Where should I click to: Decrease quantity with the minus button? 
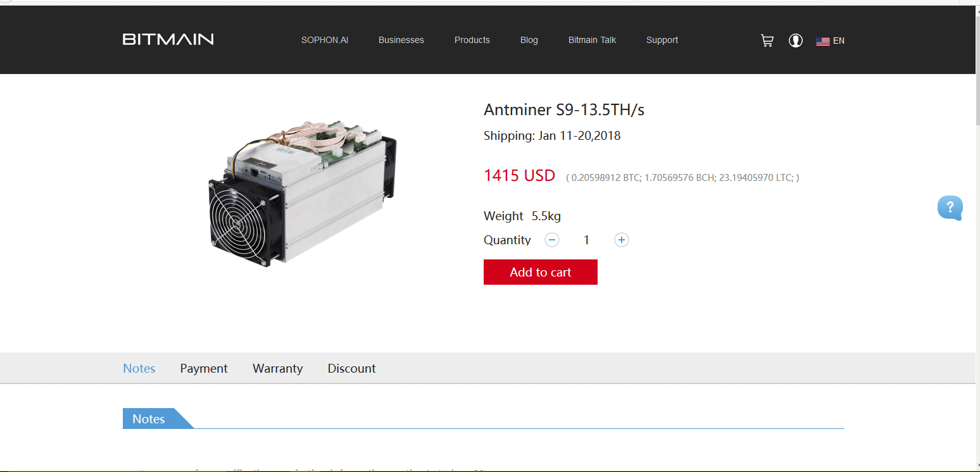pyautogui.click(x=552, y=240)
